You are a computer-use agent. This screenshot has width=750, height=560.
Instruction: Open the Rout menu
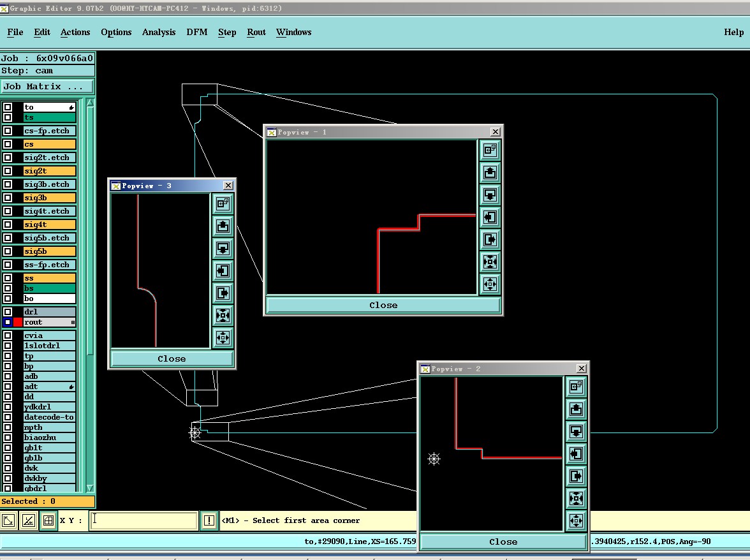point(256,32)
